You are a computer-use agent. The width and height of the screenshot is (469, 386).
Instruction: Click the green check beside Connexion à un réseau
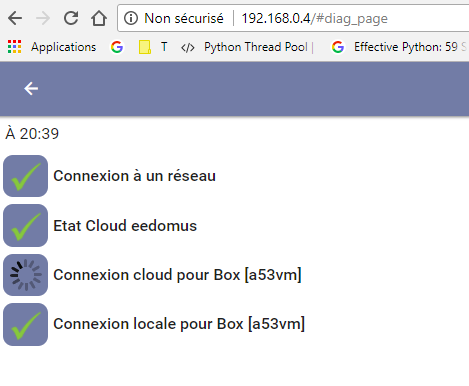pos(25,176)
